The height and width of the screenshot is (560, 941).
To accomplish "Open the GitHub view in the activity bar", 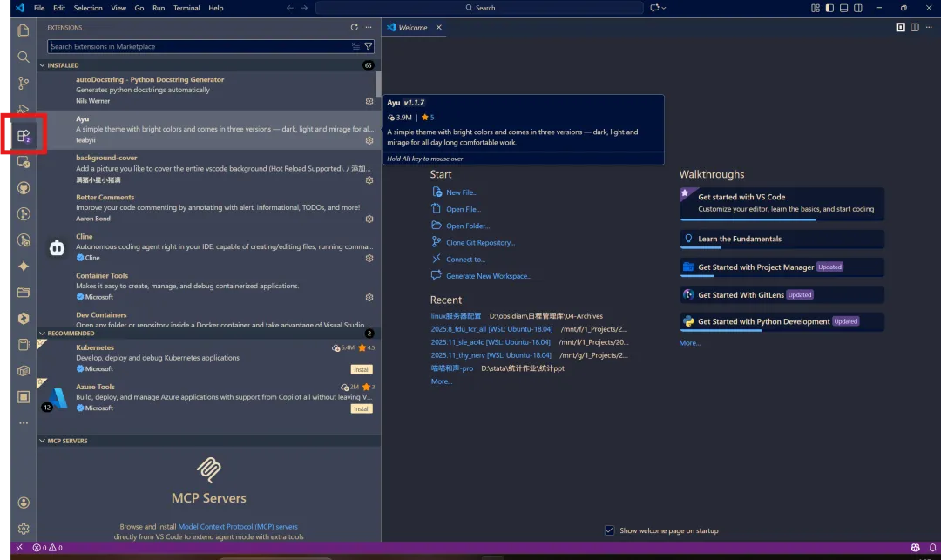I will pyautogui.click(x=24, y=187).
